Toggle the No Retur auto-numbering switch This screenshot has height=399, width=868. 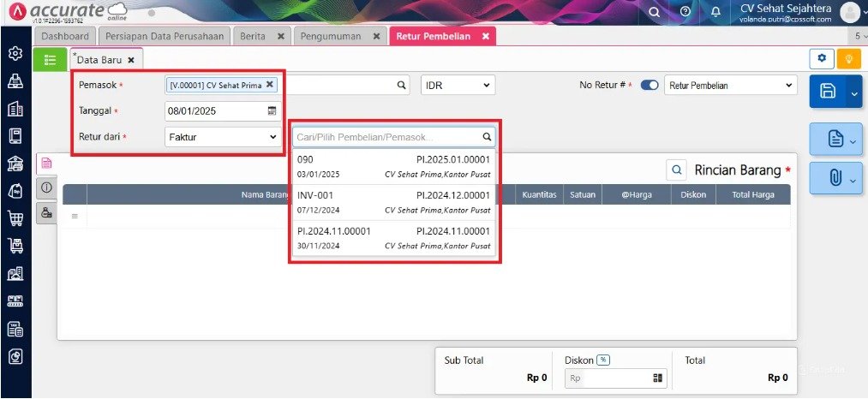(650, 86)
